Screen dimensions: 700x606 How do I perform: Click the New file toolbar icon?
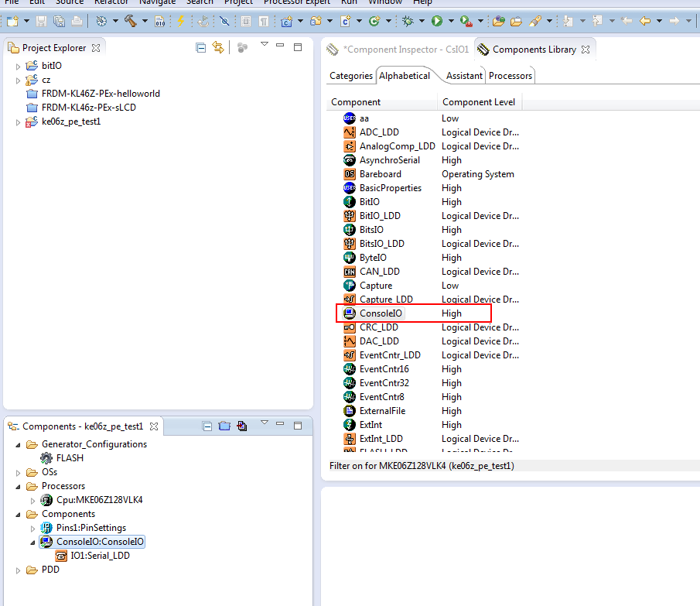pyautogui.click(x=12, y=21)
